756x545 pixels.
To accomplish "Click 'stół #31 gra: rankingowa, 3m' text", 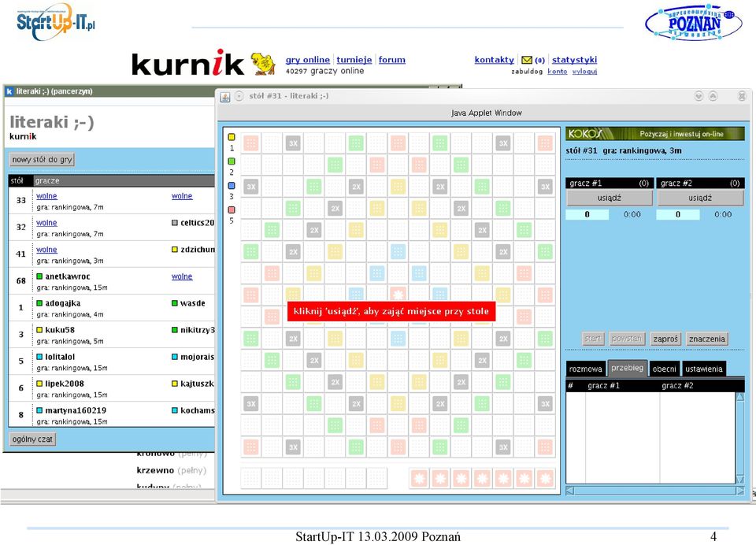I will click(624, 150).
